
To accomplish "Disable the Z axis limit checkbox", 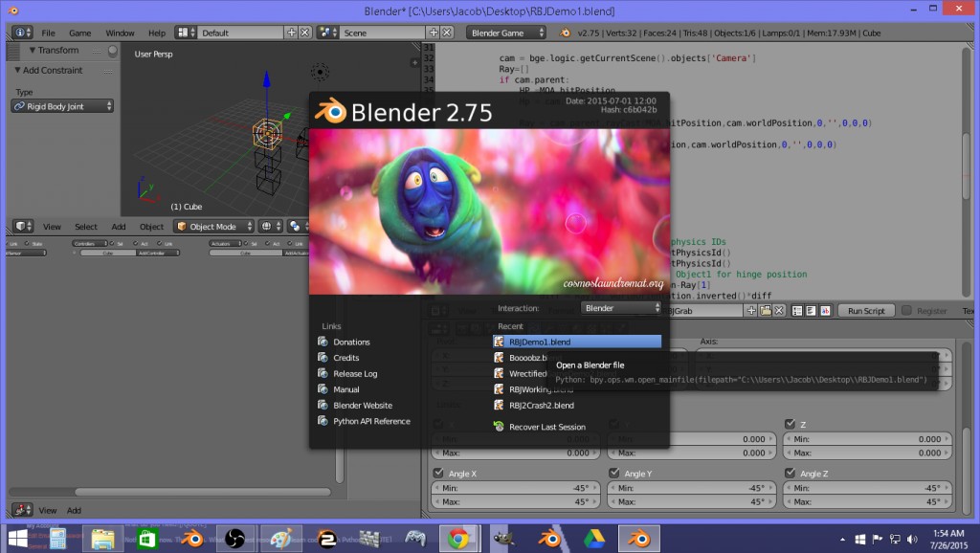I will [x=790, y=423].
